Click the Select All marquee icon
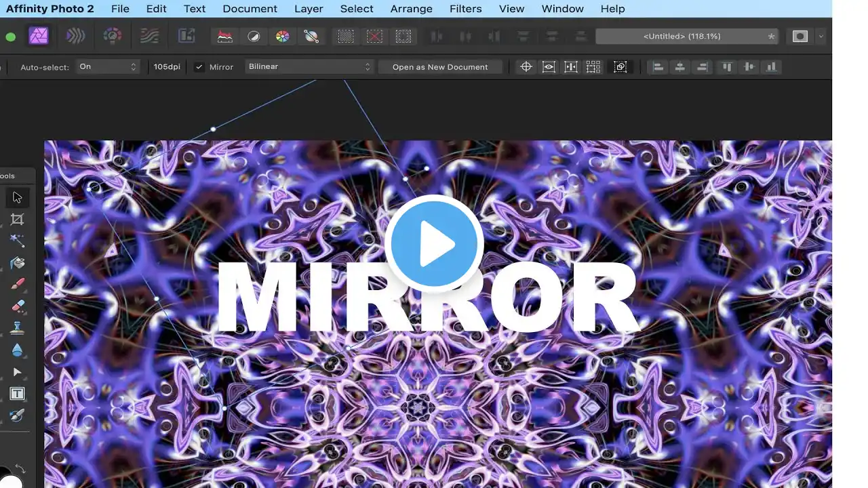This screenshot has width=868, height=488. 346,37
